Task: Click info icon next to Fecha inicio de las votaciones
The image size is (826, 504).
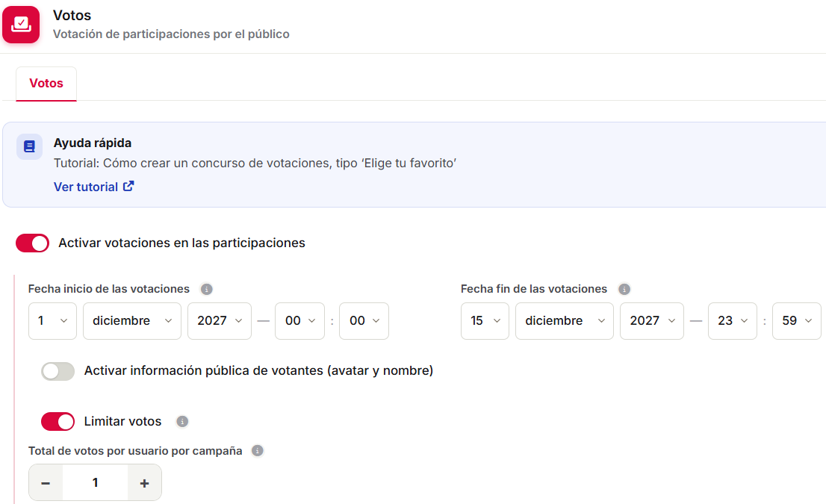Action: point(206,289)
